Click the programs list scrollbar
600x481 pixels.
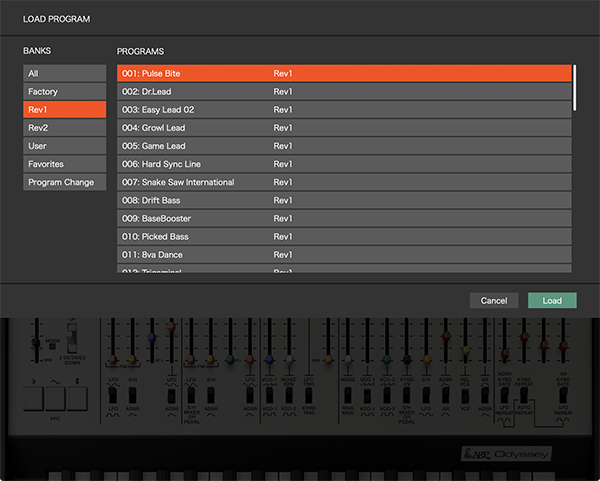[574, 88]
